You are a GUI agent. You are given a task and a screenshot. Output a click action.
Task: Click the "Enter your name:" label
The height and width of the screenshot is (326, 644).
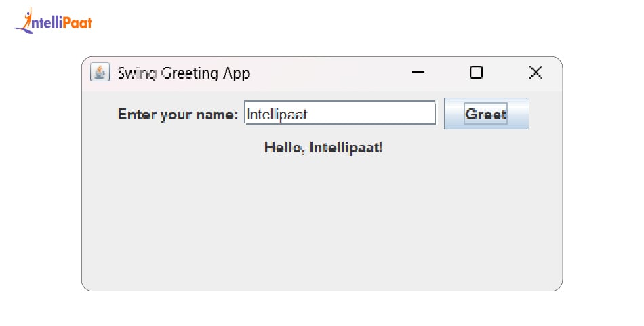pyautogui.click(x=178, y=114)
